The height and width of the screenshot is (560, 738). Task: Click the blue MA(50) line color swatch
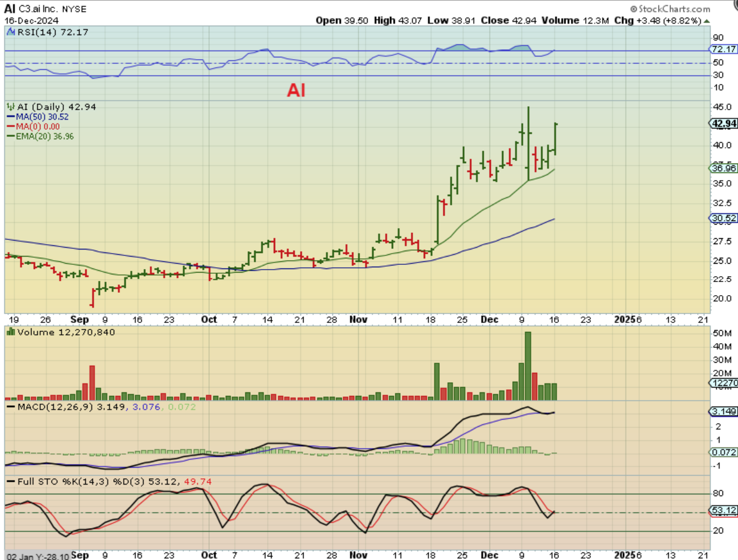(x=11, y=117)
